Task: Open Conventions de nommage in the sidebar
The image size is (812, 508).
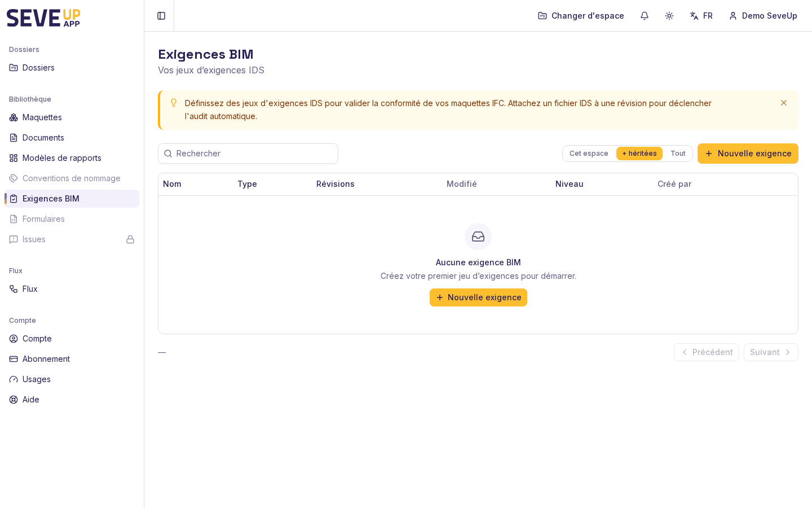Action: tap(72, 178)
